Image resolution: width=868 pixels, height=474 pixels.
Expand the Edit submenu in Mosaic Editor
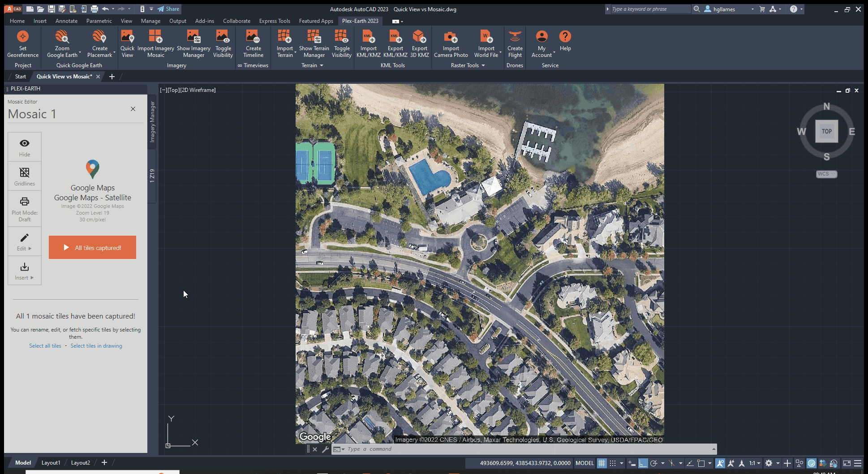click(x=25, y=241)
